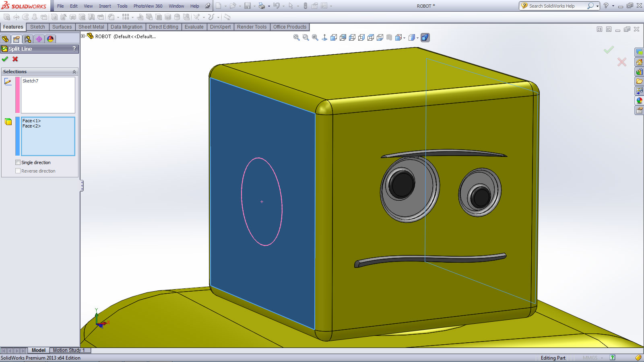Open the FeatureManager design tree tab
The height and width of the screenshot is (362, 644).
pyautogui.click(x=5, y=39)
